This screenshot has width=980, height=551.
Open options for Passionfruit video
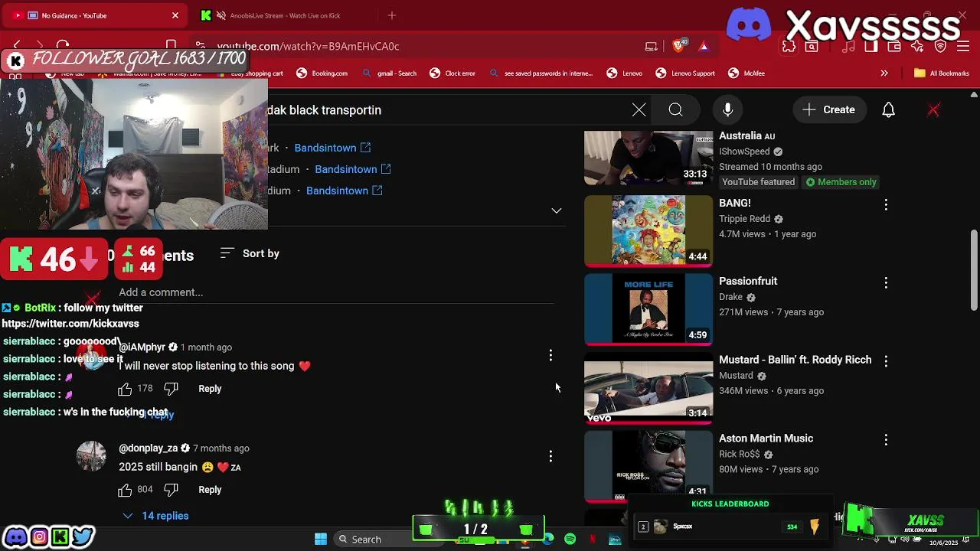[886, 282]
